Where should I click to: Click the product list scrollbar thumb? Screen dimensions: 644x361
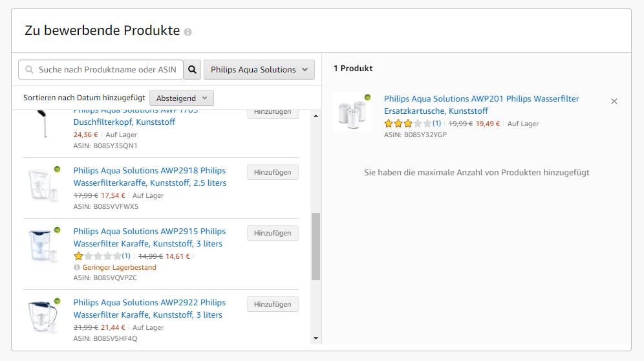316,246
